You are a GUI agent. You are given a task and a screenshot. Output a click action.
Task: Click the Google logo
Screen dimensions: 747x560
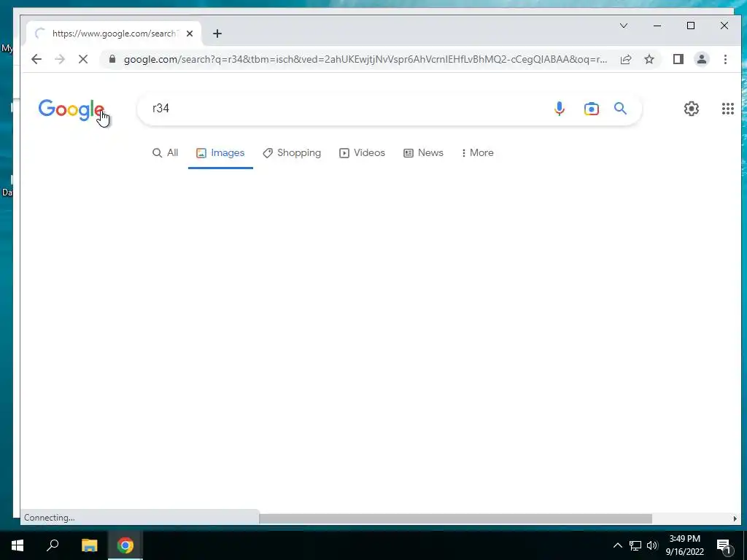pos(71,109)
